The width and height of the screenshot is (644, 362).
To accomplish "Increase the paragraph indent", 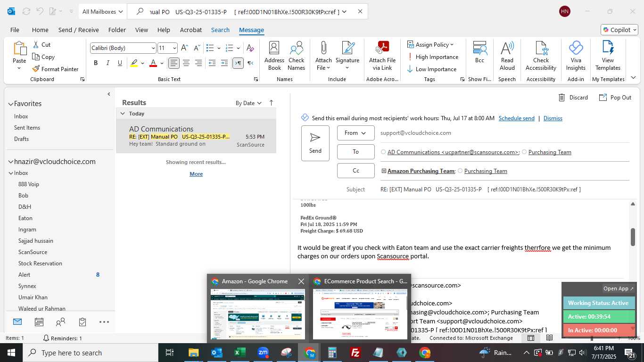I will coord(224,63).
